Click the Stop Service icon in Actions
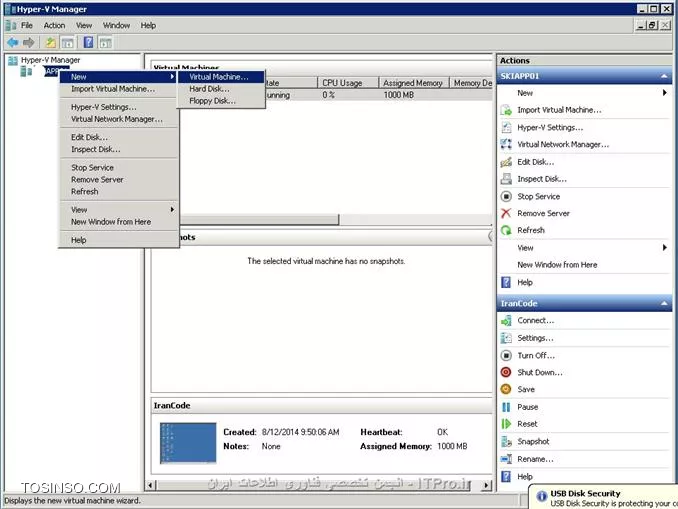Screen dimensions: 678x509 click(x=506, y=196)
